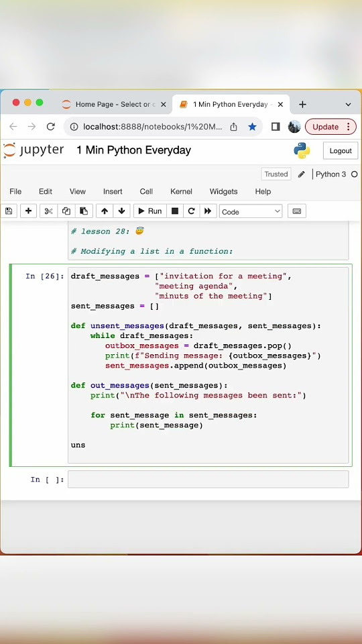Copy selected cells icon
Screen dimensions: 362x644
coord(66,211)
